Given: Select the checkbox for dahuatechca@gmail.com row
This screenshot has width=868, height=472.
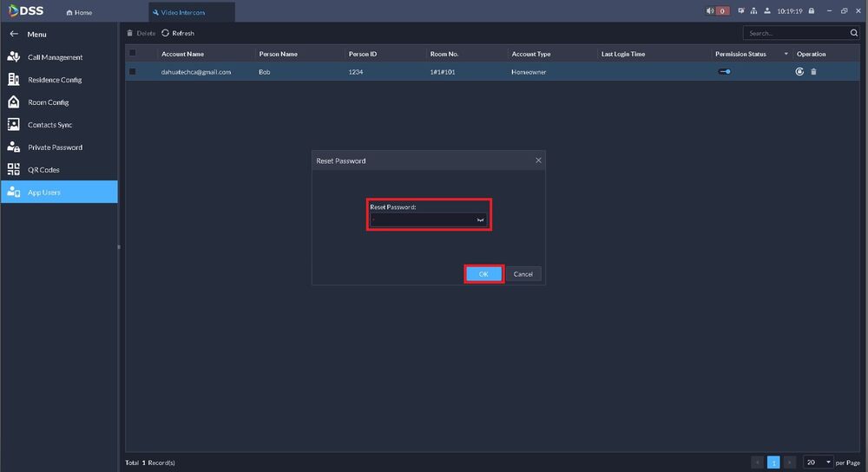Looking at the screenshot, I should [133, 72].
